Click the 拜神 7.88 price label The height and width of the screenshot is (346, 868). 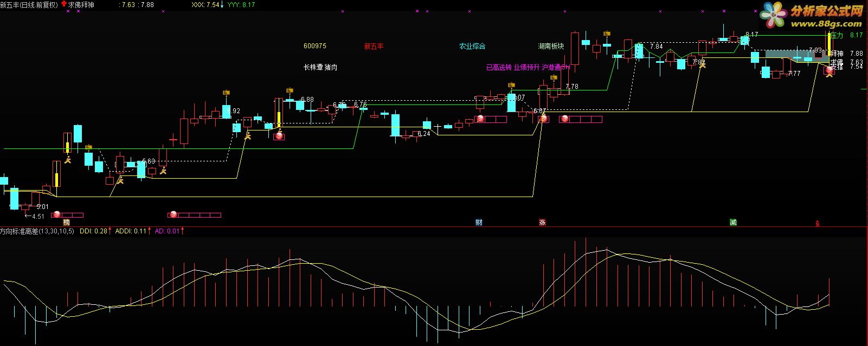coord(846,54)
